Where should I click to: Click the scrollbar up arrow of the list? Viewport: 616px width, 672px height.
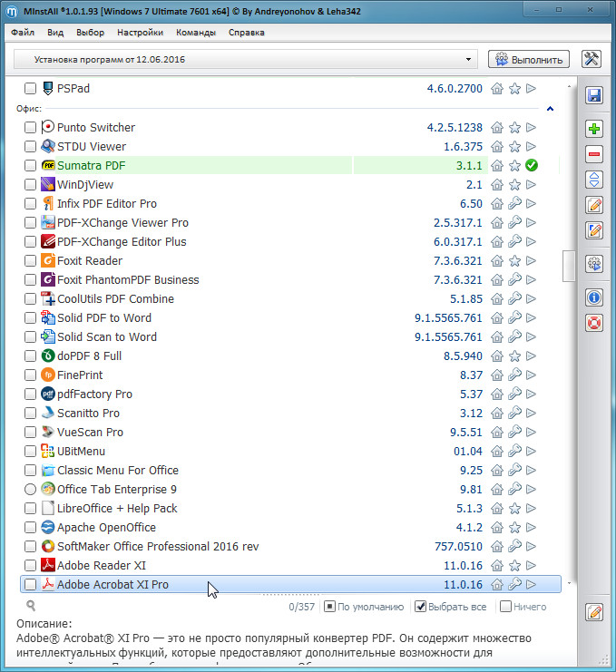coord(569,86)
